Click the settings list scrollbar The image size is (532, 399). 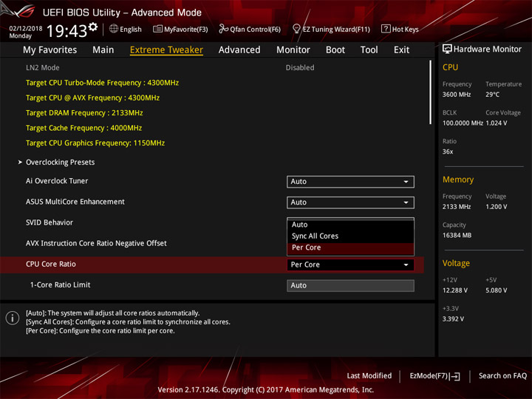click(x=430, y=92)
